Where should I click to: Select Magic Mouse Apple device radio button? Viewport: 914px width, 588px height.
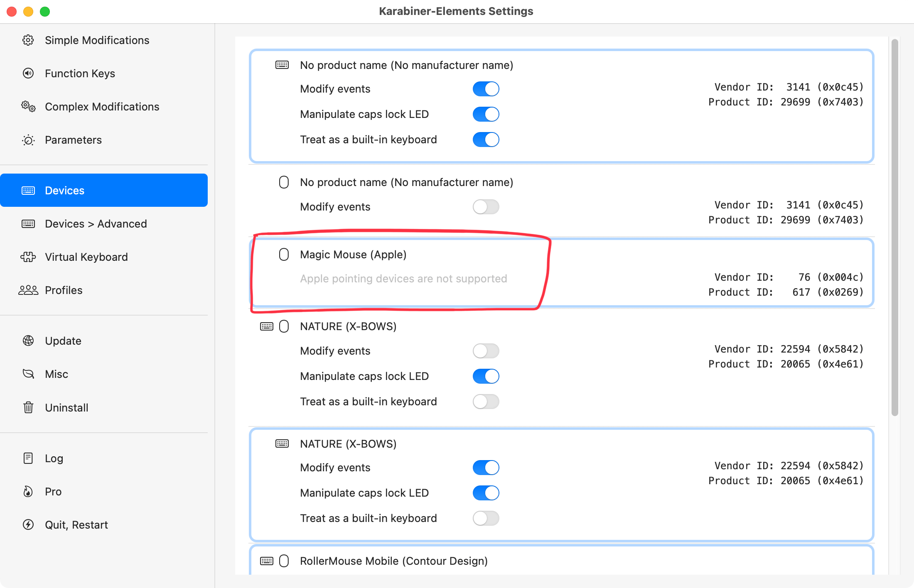283,254
